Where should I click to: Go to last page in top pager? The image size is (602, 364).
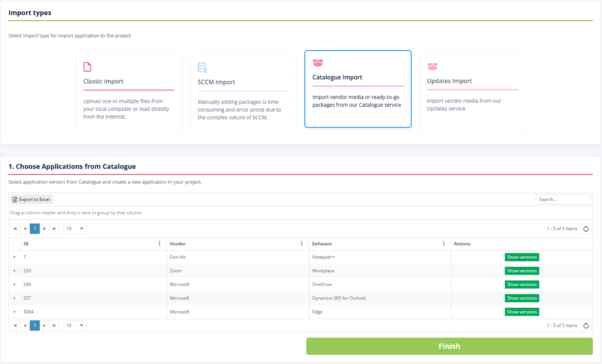point(54,229)
